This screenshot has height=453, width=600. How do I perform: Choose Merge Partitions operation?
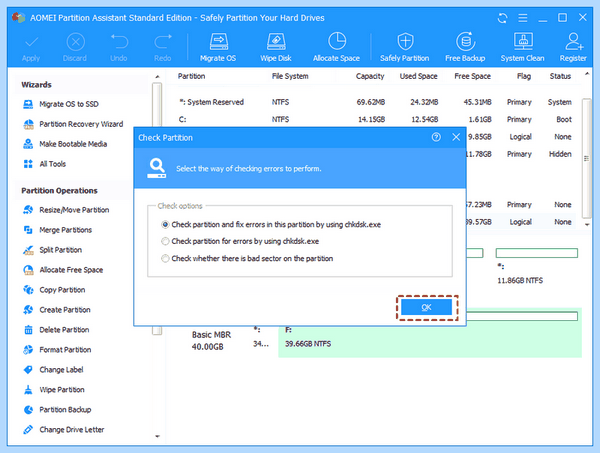pos(58,230)
